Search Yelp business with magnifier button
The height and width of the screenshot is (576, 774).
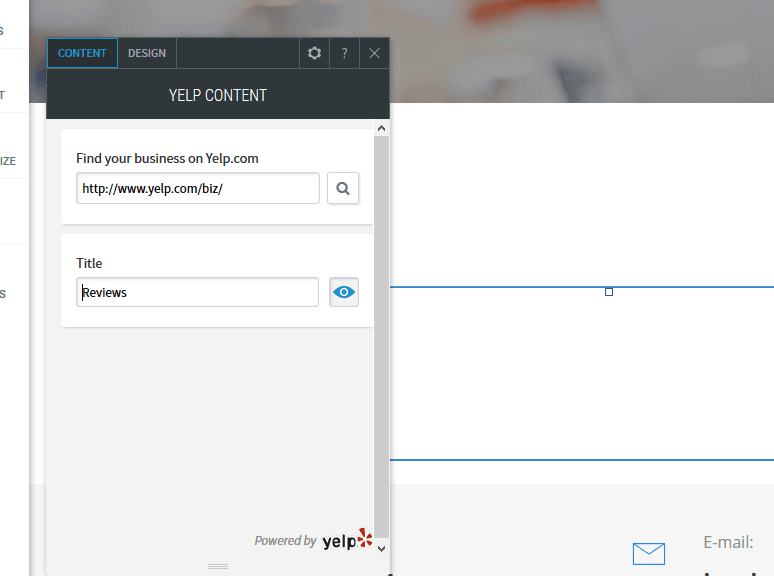pyautogui.click(x=343, y=188)
